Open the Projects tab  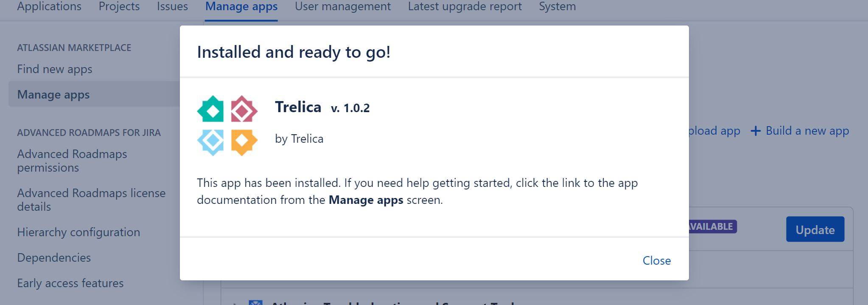click(119, 6)
